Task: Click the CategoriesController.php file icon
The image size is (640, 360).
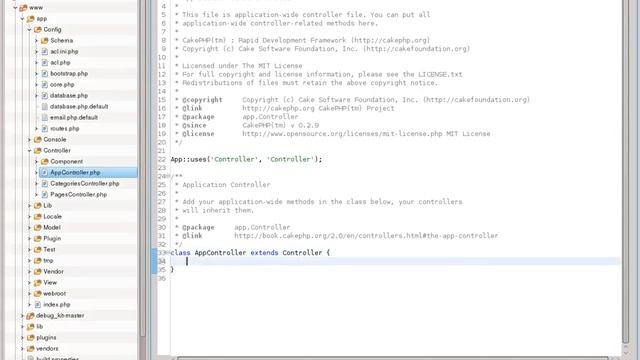Action: [x=44, y=184]
